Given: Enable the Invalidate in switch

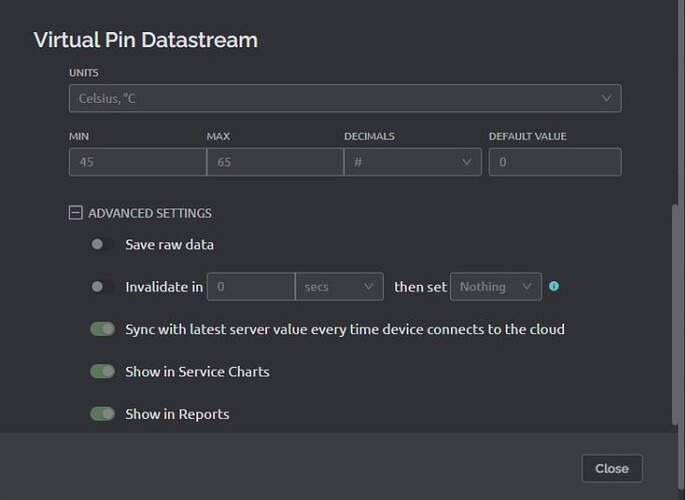Looking at the screenshot, I should pos(102,286).
